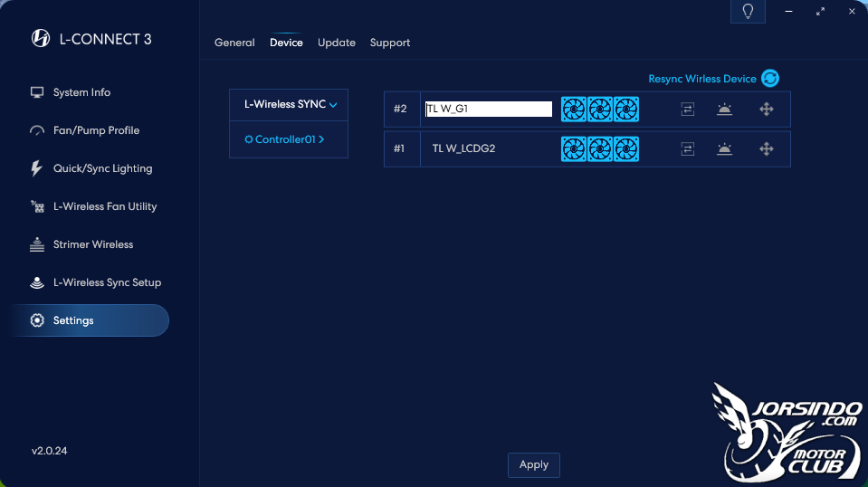Click the System Info monitor icon

coord(37,92)
